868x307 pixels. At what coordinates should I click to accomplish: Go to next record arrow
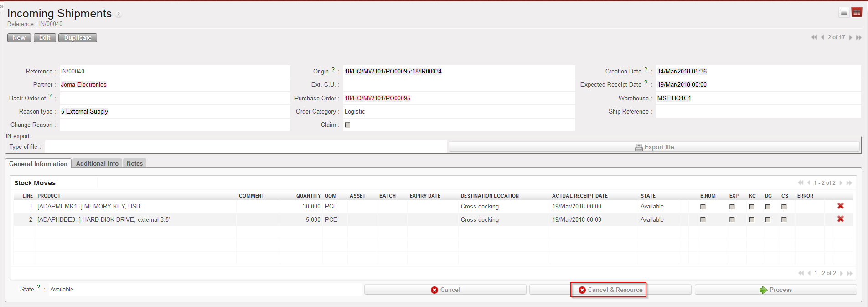click(851, 37)
